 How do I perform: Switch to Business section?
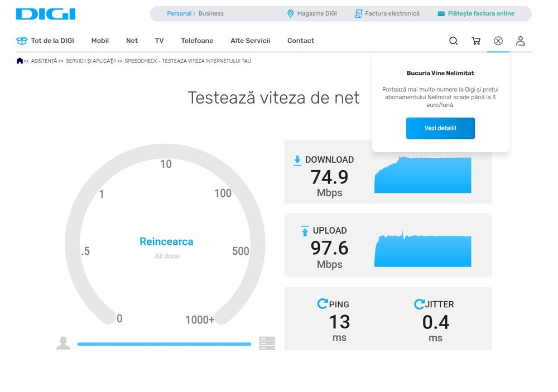tap(211, 13)
